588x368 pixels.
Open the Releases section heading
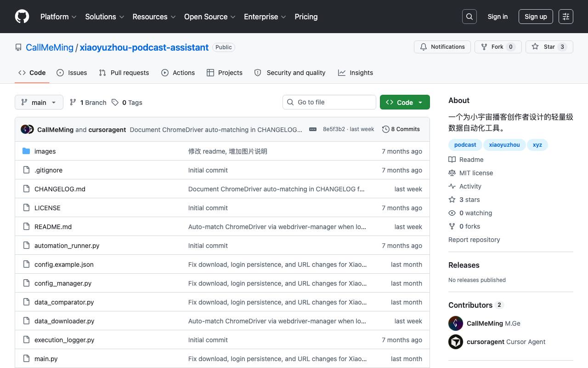pos(464,265)
